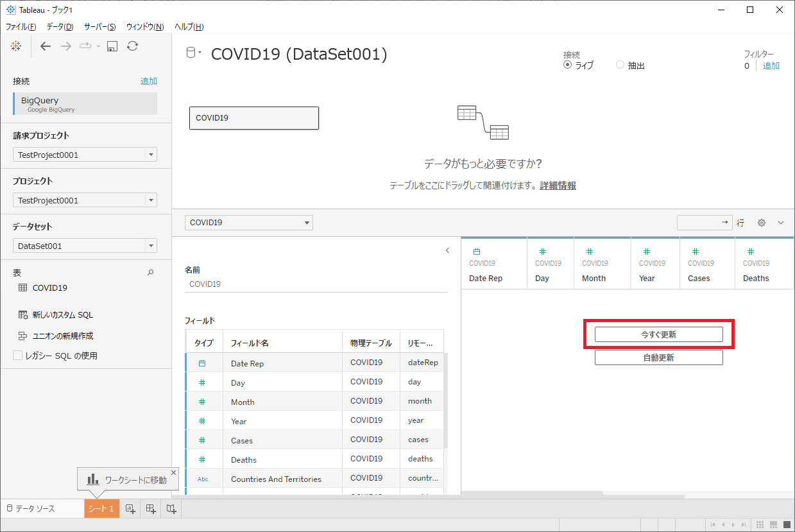The image size is (795, 532).
Task: Click the Deaths field name in the table
Action: click(x=244, y=459)
